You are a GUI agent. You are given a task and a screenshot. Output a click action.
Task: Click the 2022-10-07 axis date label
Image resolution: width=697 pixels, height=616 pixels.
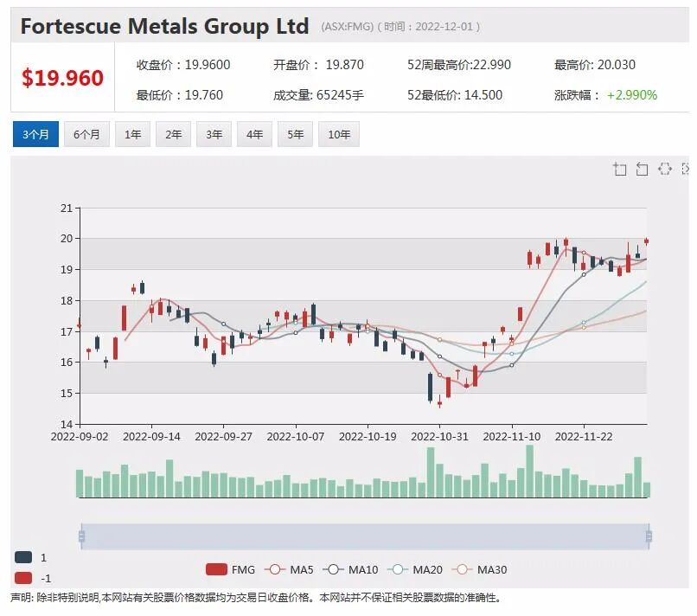tap(296, 437)
